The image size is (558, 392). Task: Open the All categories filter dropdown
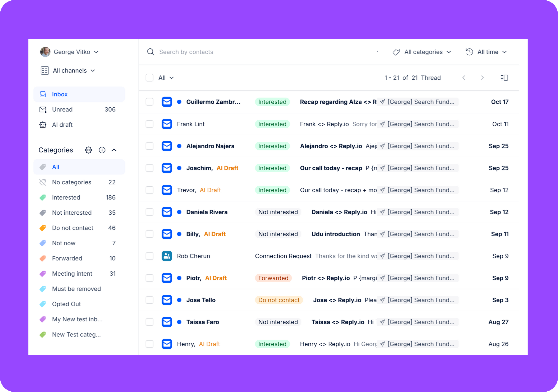(x=422, y=52)
